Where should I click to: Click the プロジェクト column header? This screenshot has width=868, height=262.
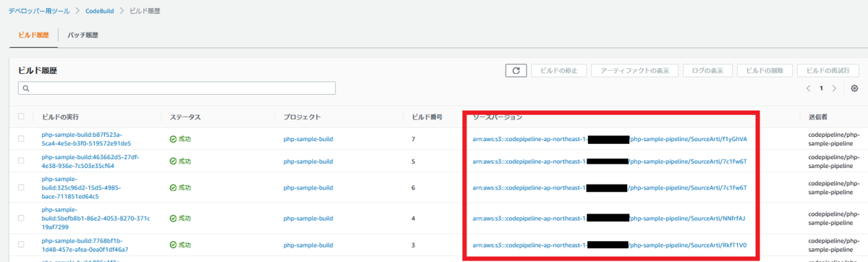[302, 117]
